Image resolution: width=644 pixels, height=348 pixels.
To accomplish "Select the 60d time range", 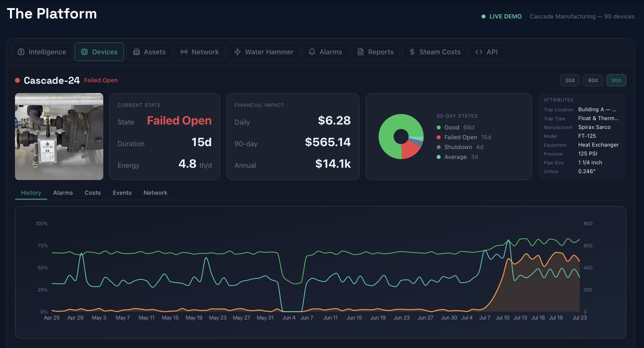I will [x=593, y=80].
